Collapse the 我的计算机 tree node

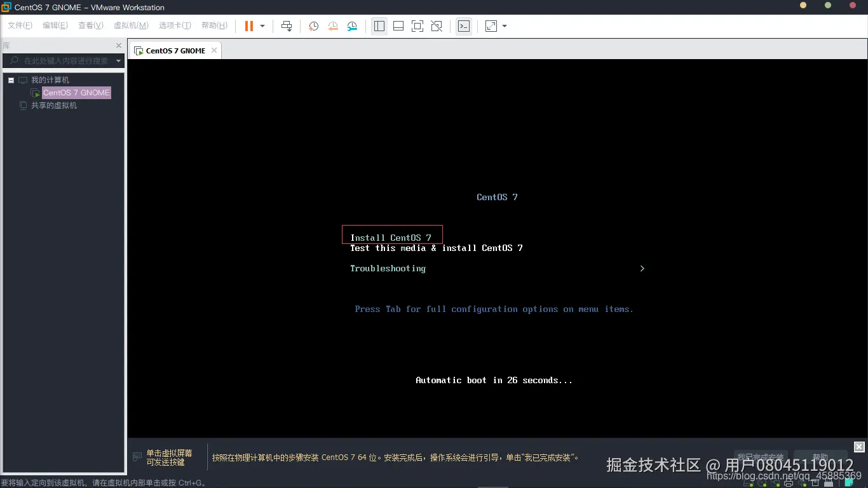click(10, 79)
